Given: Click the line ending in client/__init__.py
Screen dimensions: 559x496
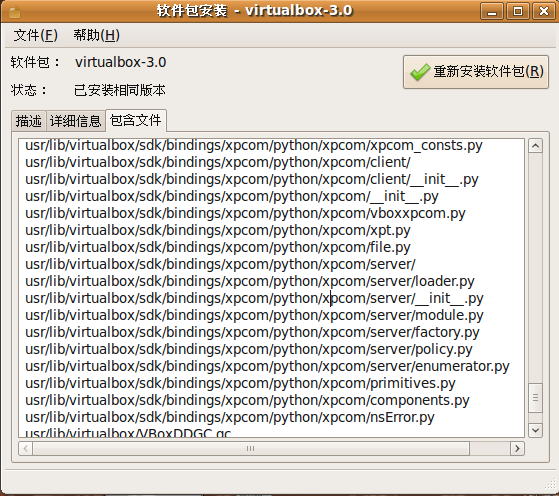Looking at the screenshot, I should click(x=252, y=179).
